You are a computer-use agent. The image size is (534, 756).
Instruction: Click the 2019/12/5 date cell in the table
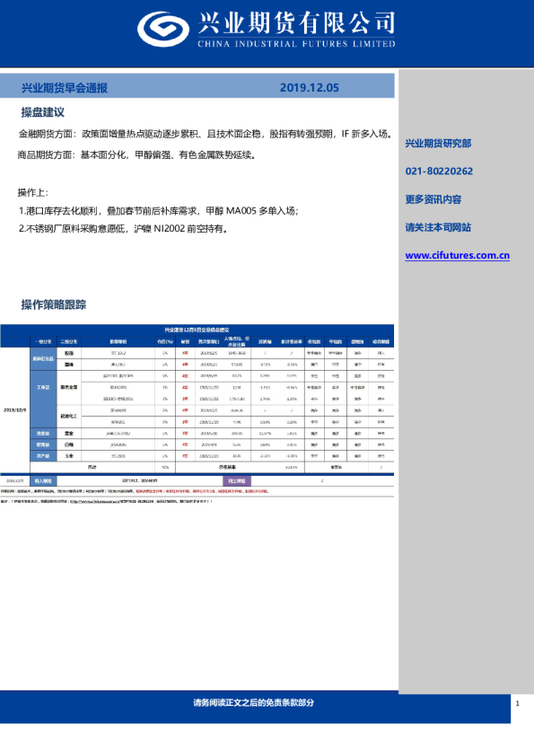pyautogui.click(x=15, y=409)
